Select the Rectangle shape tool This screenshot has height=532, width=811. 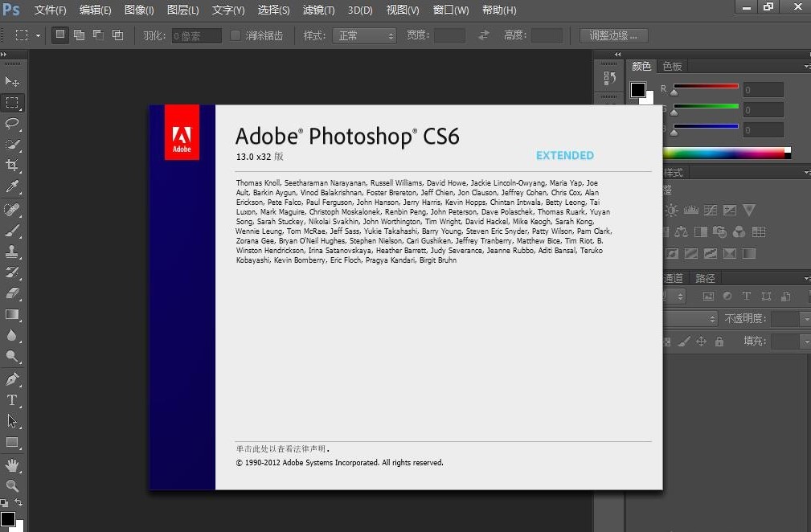point(12,443)
